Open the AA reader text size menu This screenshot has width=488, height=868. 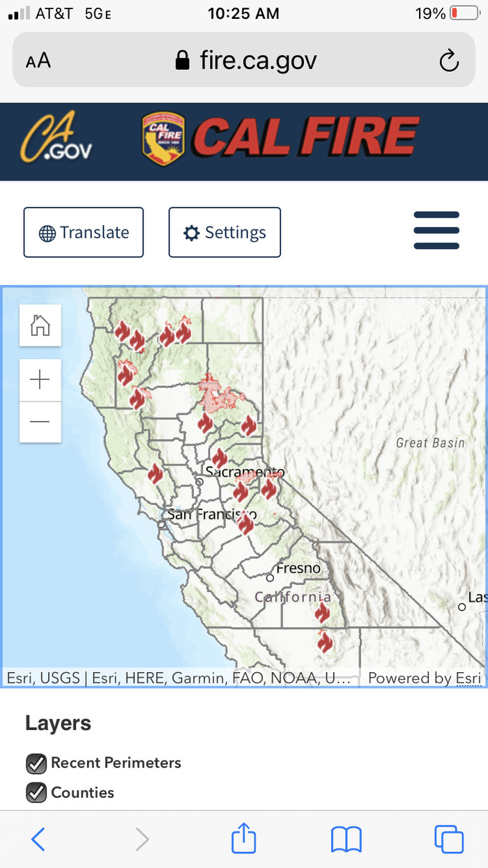pyautogui.click(x=38, y=61)
